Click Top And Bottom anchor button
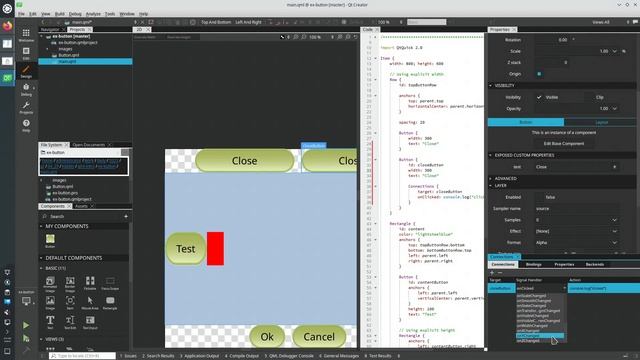 [216, 22]
